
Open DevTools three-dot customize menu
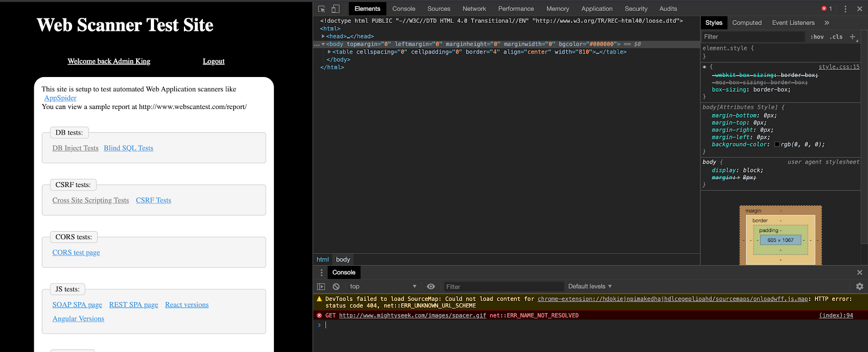point(845,9)
